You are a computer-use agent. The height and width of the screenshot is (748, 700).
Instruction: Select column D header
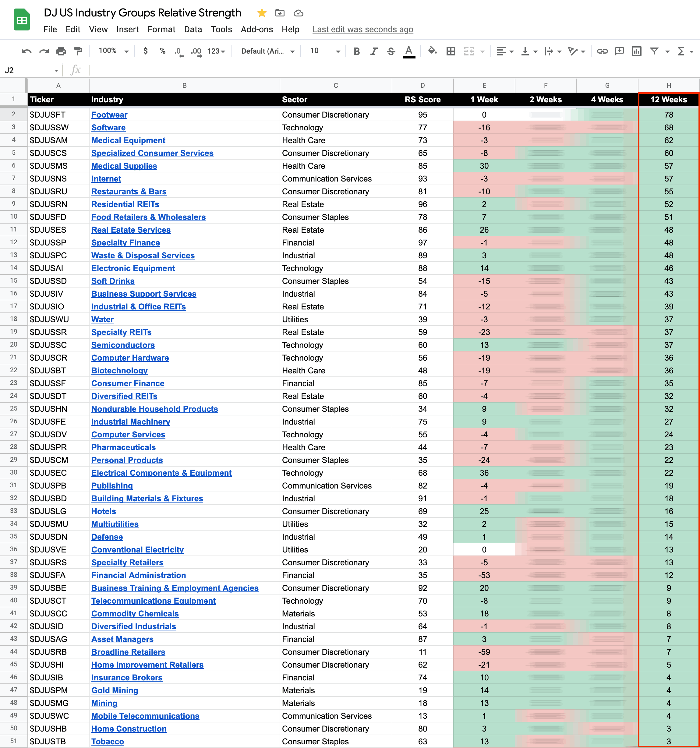coord(422,85)
